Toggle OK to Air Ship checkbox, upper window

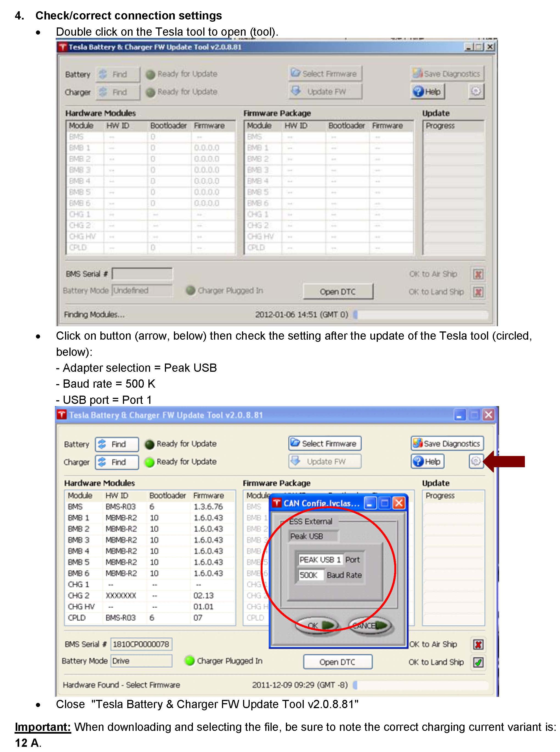[478, 274]
